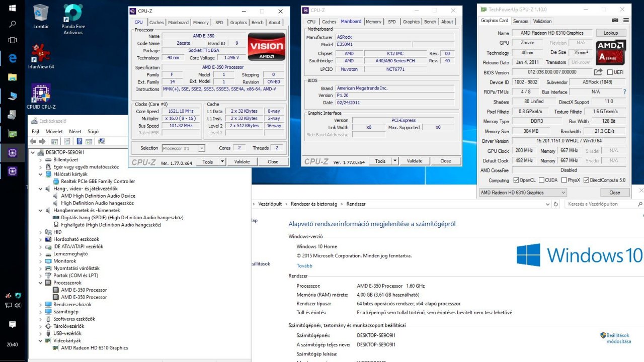
Task: Toggle the DirectCompute 5.0 checkbox
Action: (x=586, y=180)
